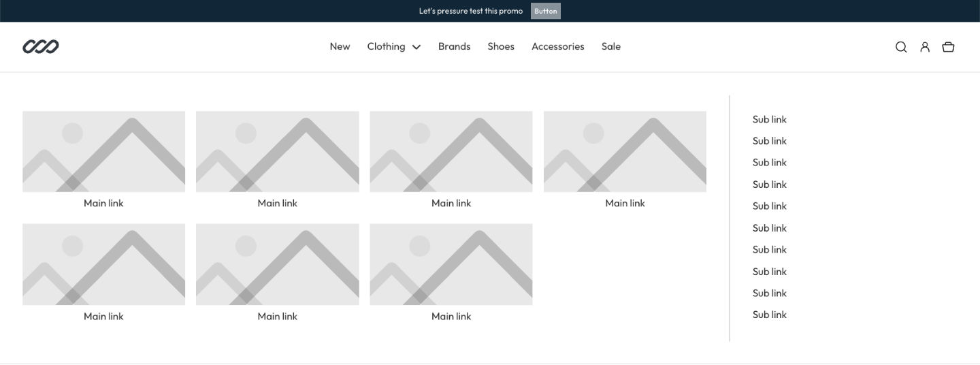Click Main link under the last bottom-row image
This screenshot has height=365, width=980.
coord(451,316)
